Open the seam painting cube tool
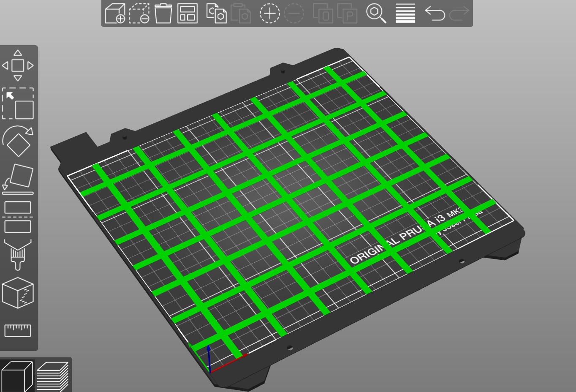 point(18,293)
